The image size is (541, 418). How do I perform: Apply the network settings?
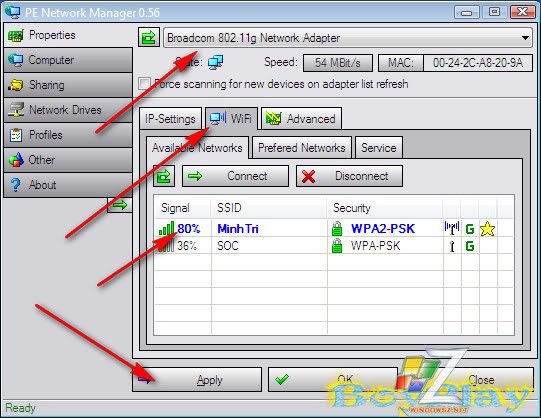(197, 379)
